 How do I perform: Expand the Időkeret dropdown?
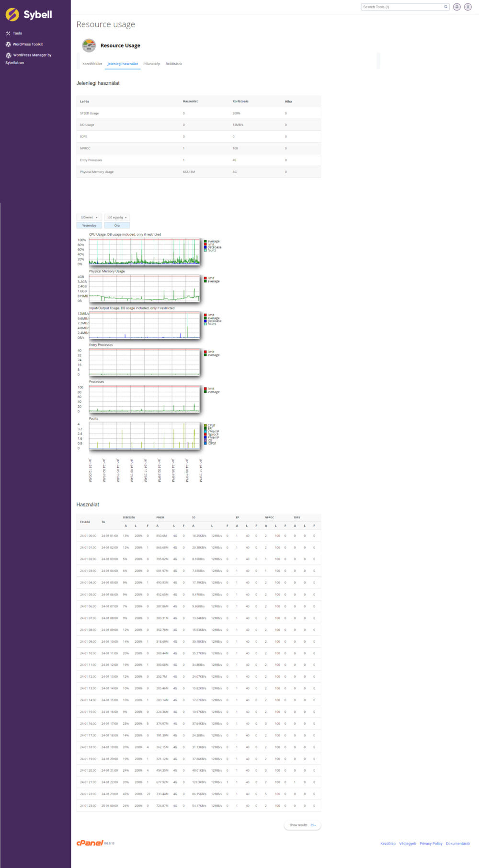(x=89, y=217)
